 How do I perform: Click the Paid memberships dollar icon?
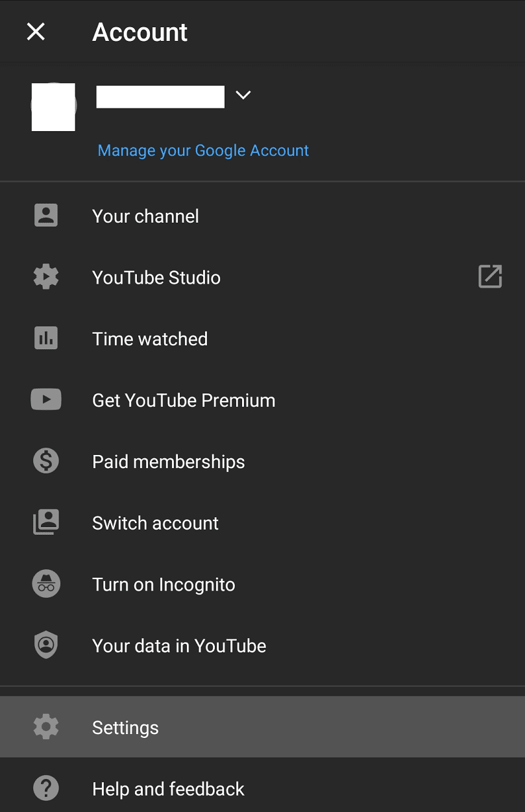point(46,461)
